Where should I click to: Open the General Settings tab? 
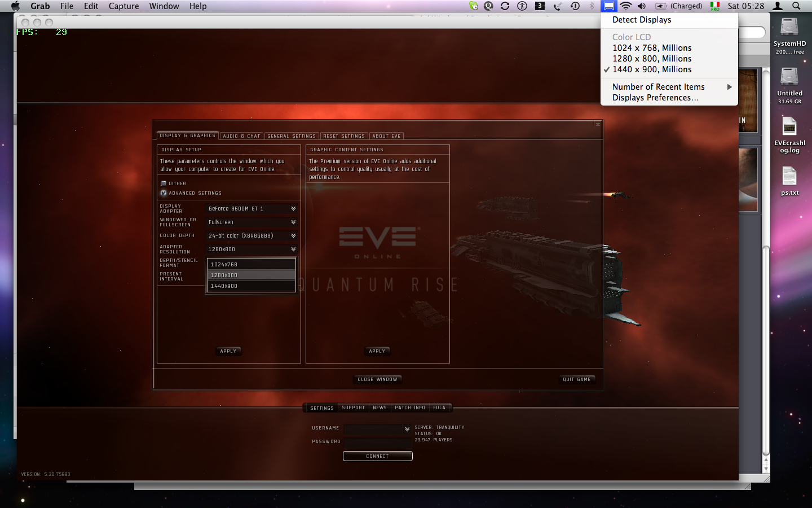point(292,136)
